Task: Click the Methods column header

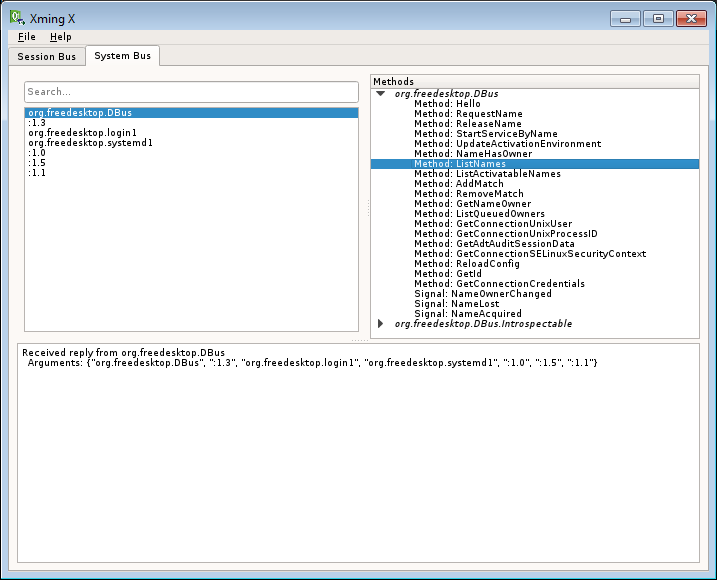Action: point(535,81)
